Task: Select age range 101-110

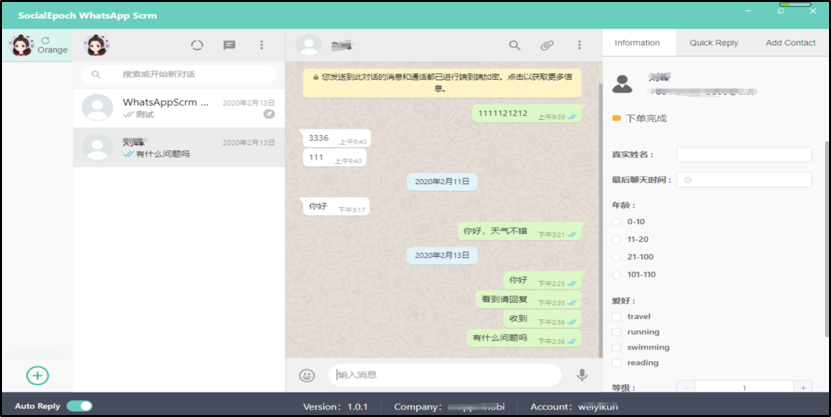Action: [616, 274]
